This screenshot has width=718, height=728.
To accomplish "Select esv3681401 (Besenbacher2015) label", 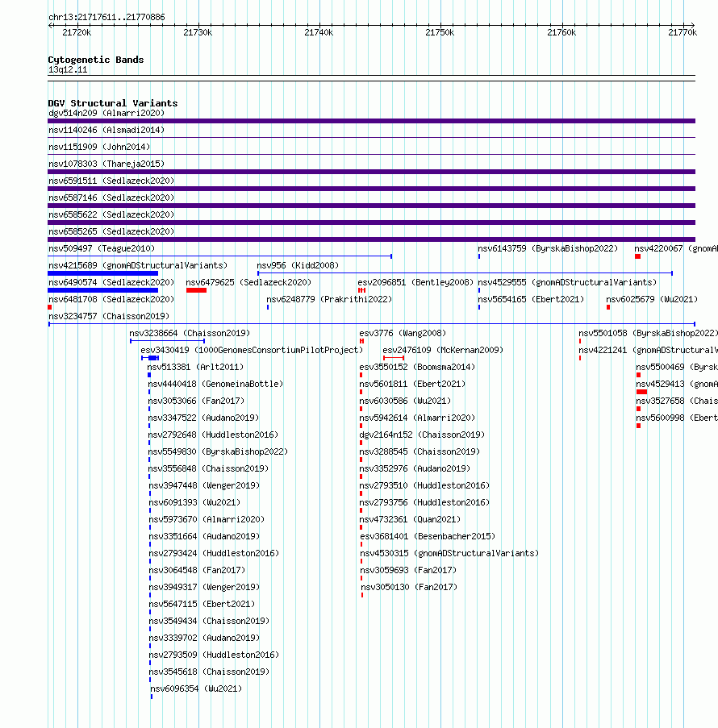I will (428, 536).
